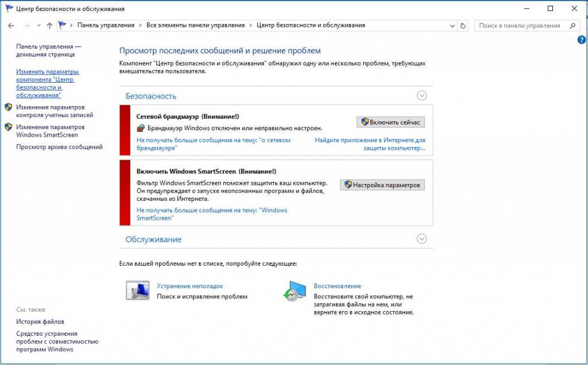This screenshot has height=365, width=588.
Task: Select 'Центр безопасности и обслуживания' breadcrumb
Action: click(x=311, y=25)
